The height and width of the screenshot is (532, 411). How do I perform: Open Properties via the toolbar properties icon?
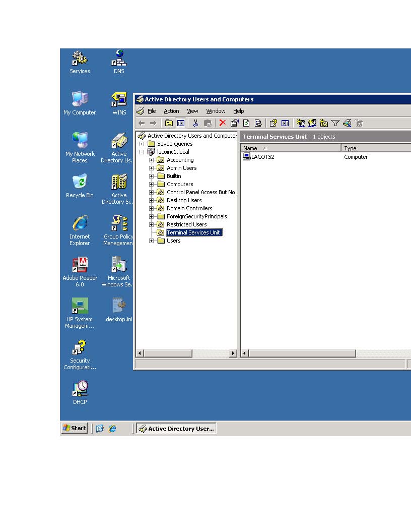[234, 123]
